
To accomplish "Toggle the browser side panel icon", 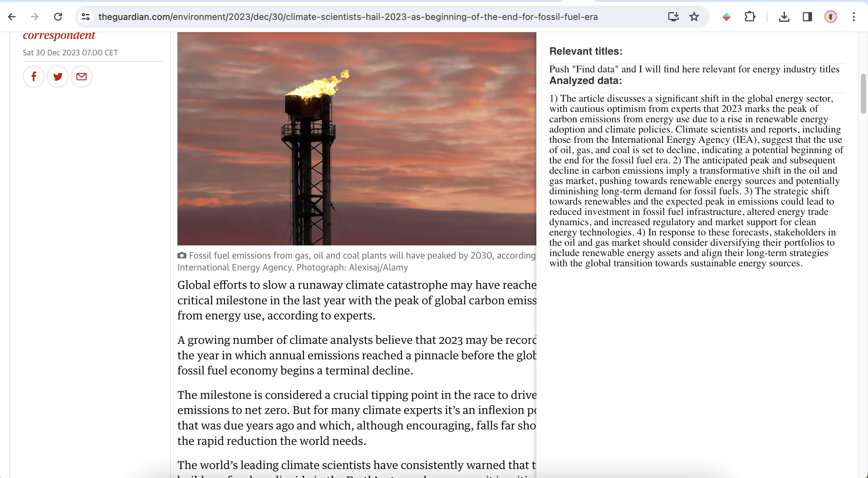I will tap(807, 16).
